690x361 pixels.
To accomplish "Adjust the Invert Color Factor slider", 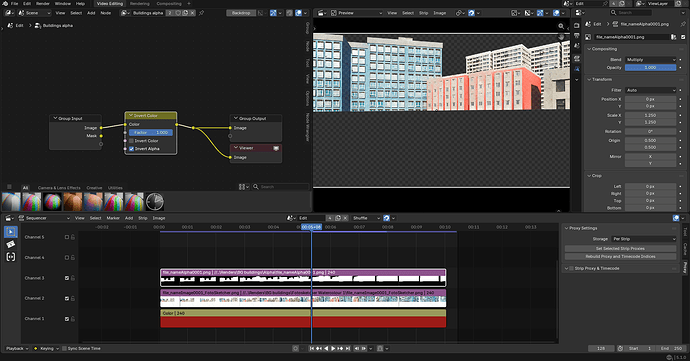I will [151, 133].
